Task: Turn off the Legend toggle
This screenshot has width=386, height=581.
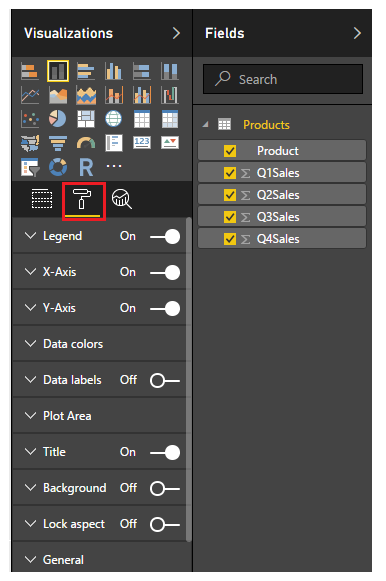Action: (165, 236)
